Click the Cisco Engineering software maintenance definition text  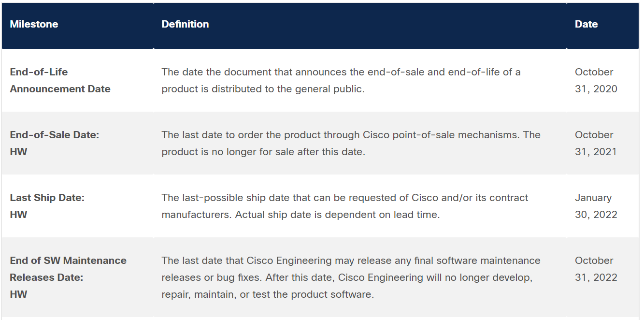[351, 277]
